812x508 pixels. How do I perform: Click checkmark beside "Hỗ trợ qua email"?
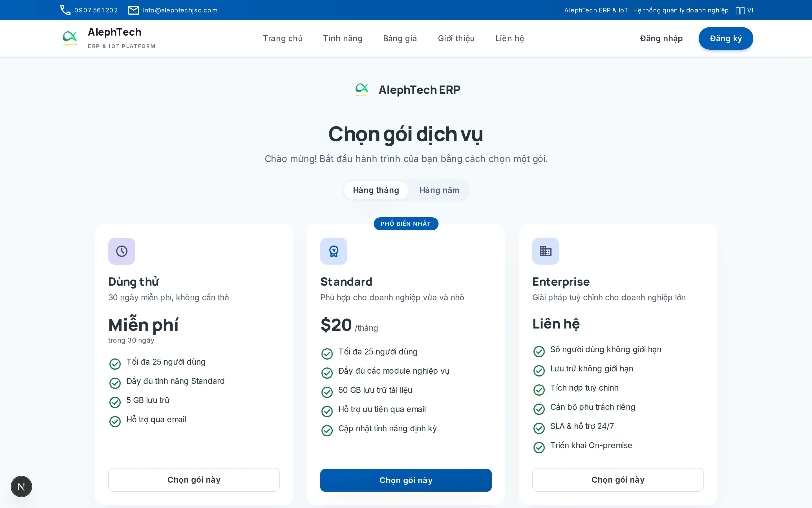115,421
